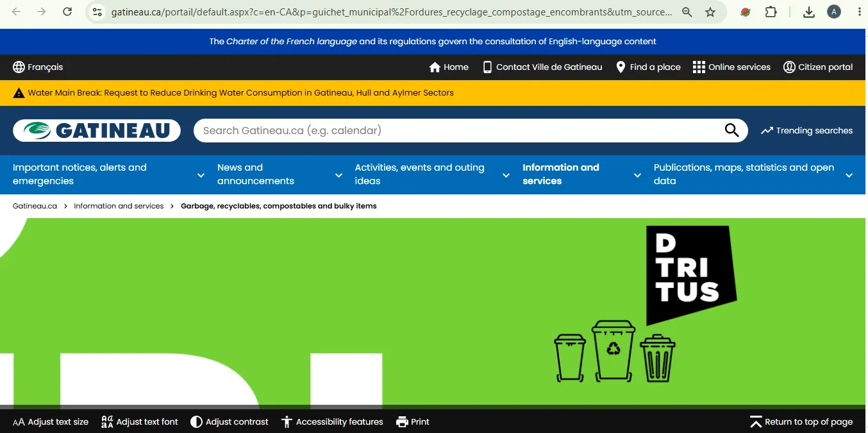Click the globe icon beside Français
The height and width of the screenshot is (433, 868).
19,67
